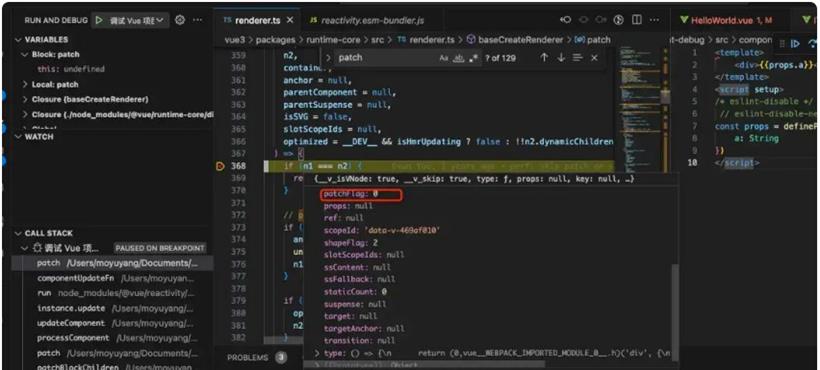Open editor more actions ellipsis
The width and height of the screenshot is (820, 370).
click(x=654, y=20)
